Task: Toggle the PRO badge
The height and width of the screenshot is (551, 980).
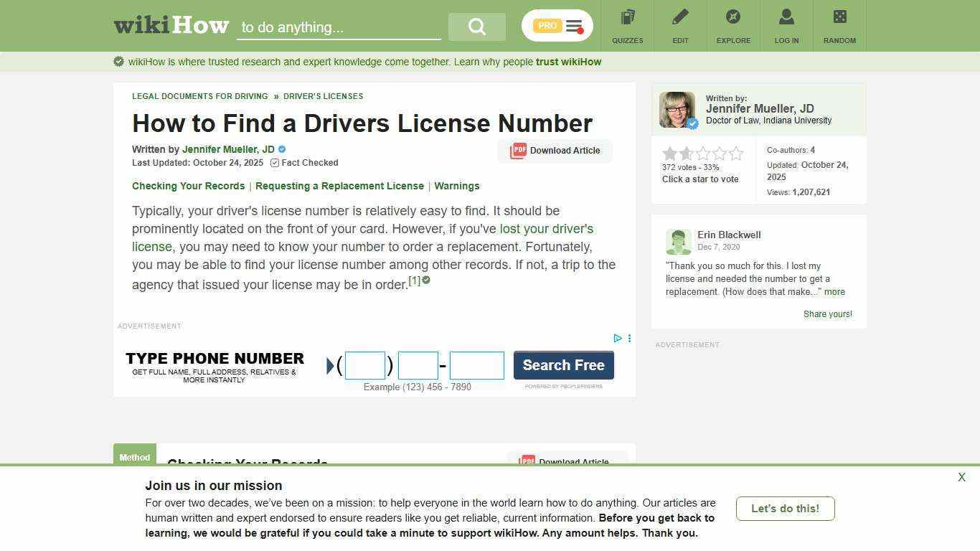Action: [x=547, y=25]
